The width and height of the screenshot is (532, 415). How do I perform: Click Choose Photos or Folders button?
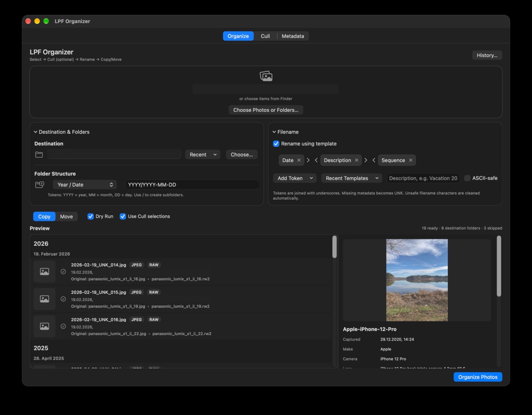click(x=266, y=110)
